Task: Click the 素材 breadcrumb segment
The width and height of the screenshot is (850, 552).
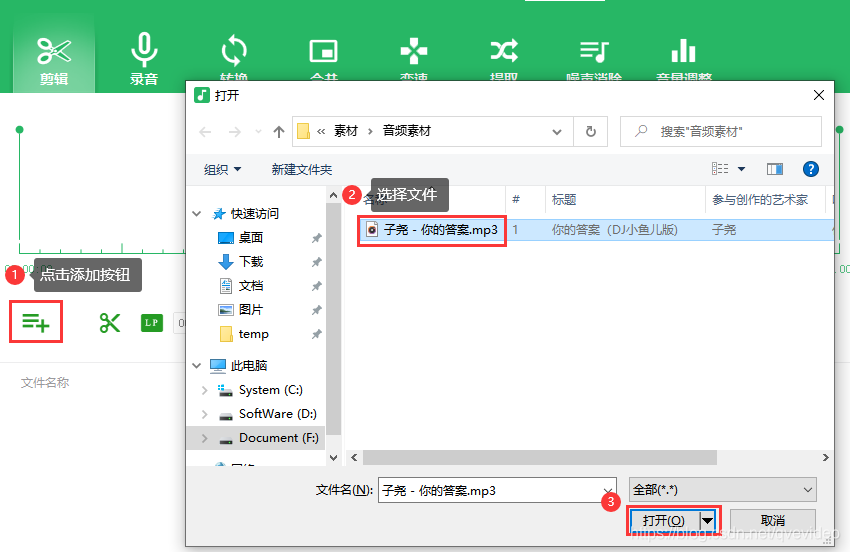Action: point(346,131)
